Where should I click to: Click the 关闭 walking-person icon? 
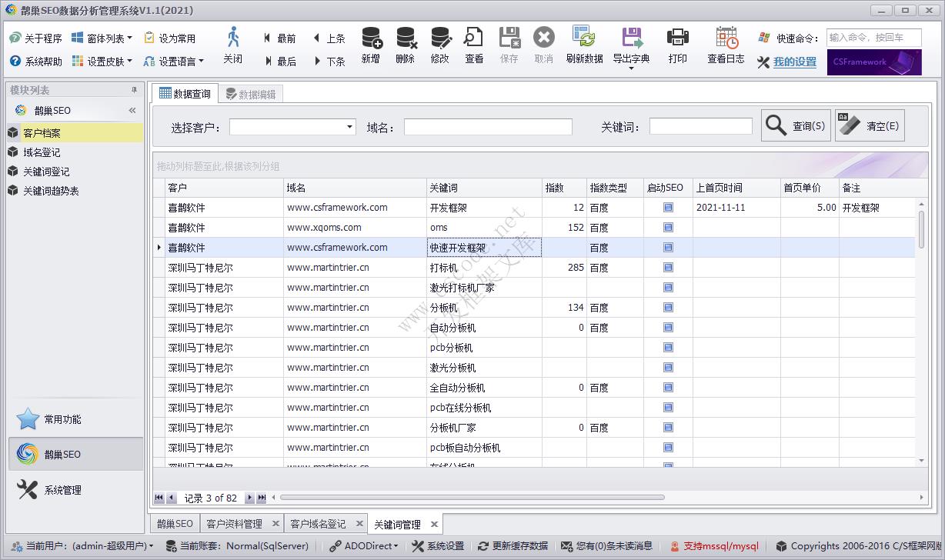232,38
